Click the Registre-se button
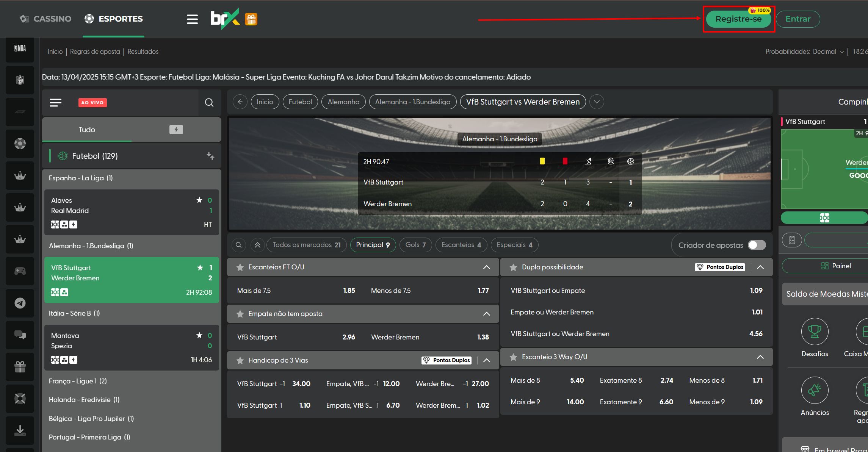 click(738, 19)
